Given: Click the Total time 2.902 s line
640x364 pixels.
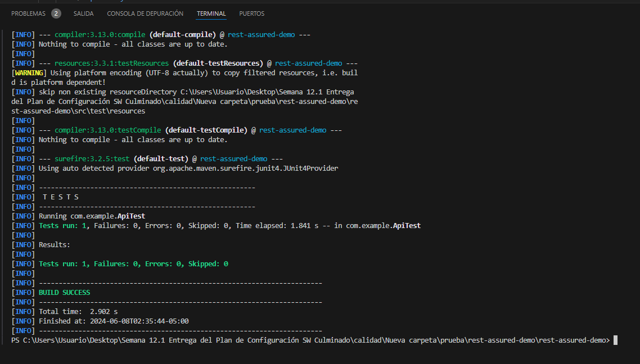Looking at the screenshot, I should [x=78, y=312].
